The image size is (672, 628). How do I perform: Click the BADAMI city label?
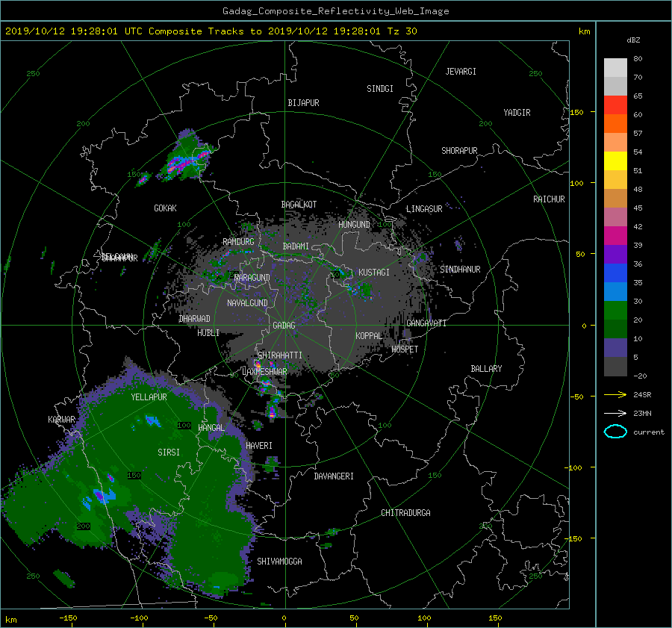pyautogui.click(x=296, y=246)
